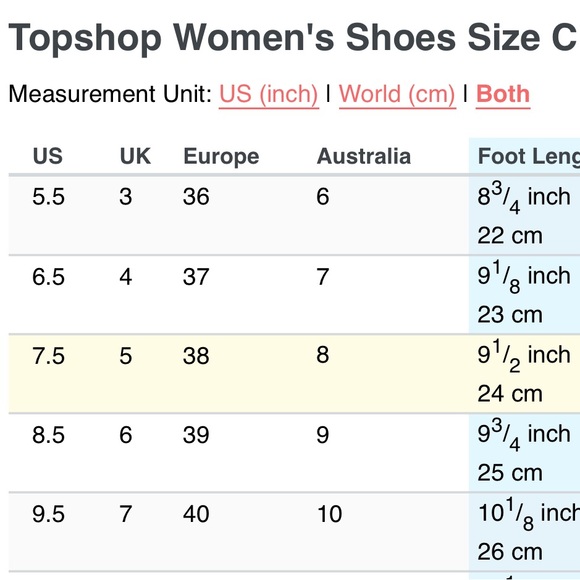Select the US (inch) measurement unit link
Image resolution: width=580 pixels, height=580 pixels.
[269, 94]
